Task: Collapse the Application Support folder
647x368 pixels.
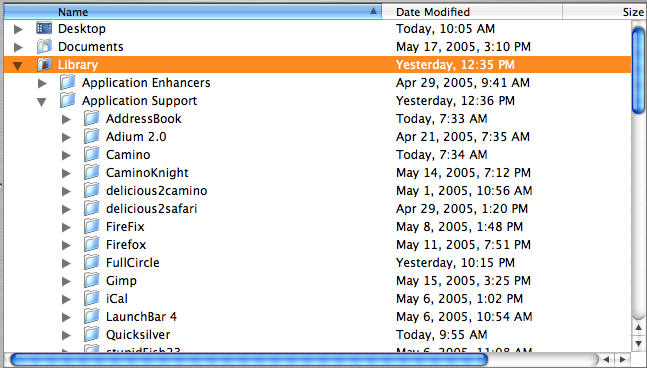Action: point(42,101)
